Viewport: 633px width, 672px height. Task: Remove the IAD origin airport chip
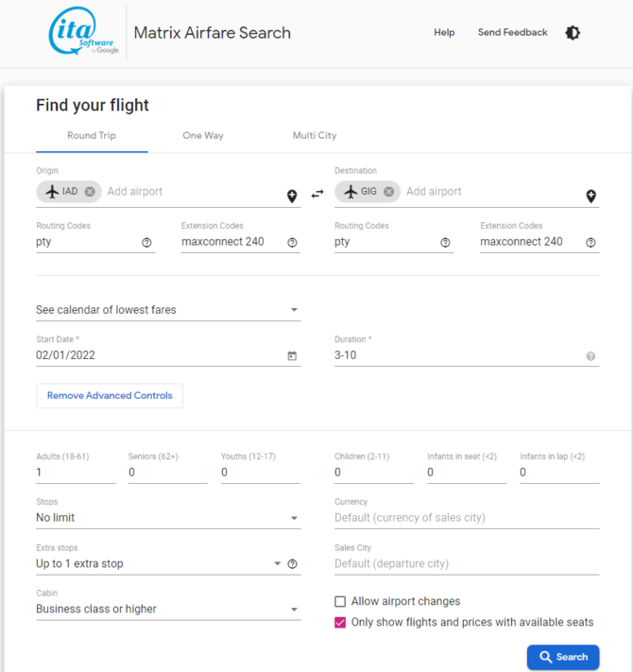(90, 192)
